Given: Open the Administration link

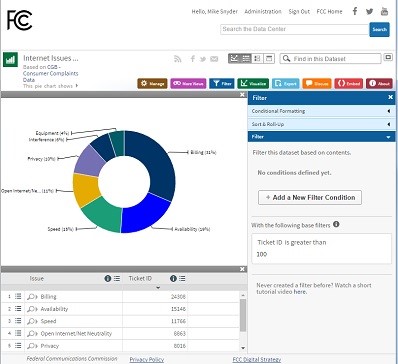Looking at the screenshot, I should click(263, 11).
